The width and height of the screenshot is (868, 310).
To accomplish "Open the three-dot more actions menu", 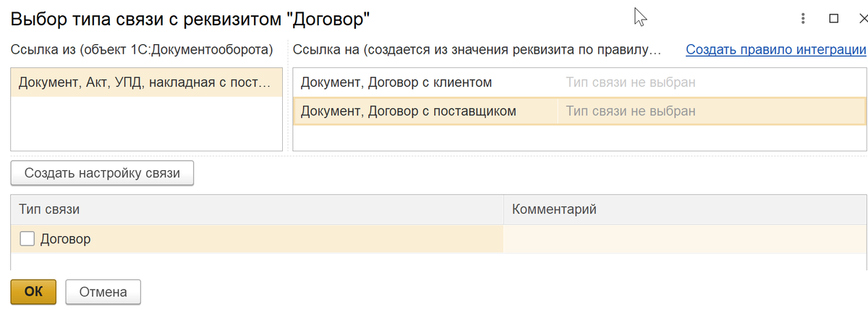I will coord(804,18).
